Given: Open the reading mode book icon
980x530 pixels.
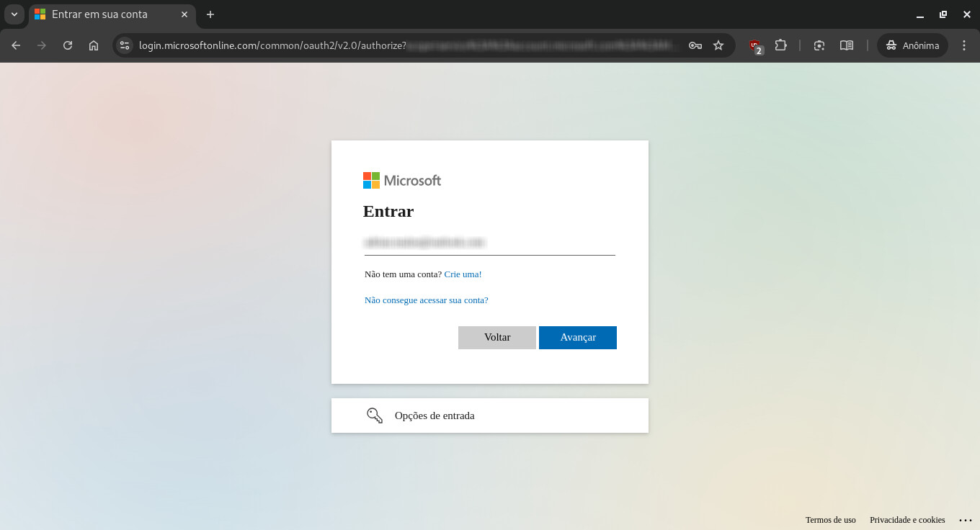Looking at the screenshot, I should pos(847,45).
